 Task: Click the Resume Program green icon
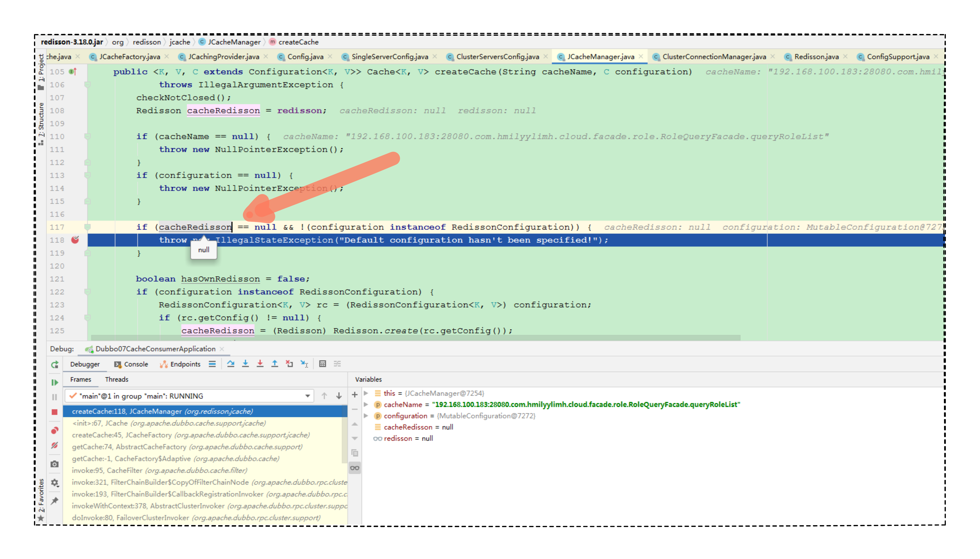tap(54, 382)
